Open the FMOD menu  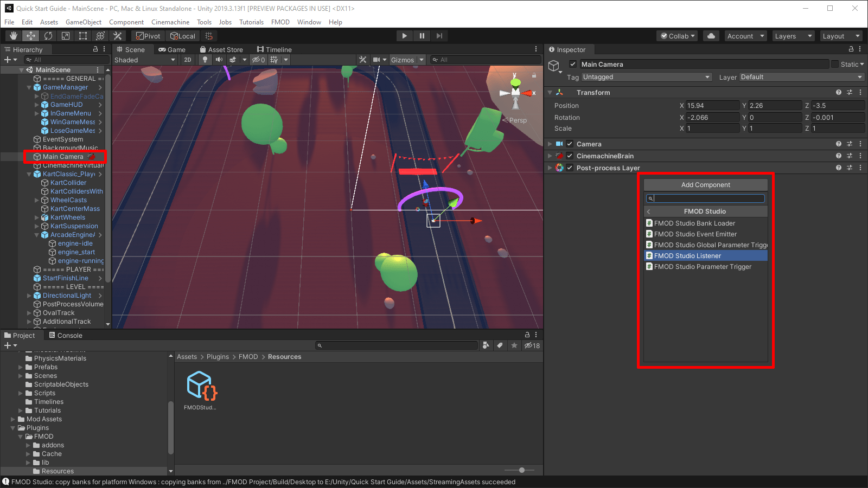tap(280, 22)
